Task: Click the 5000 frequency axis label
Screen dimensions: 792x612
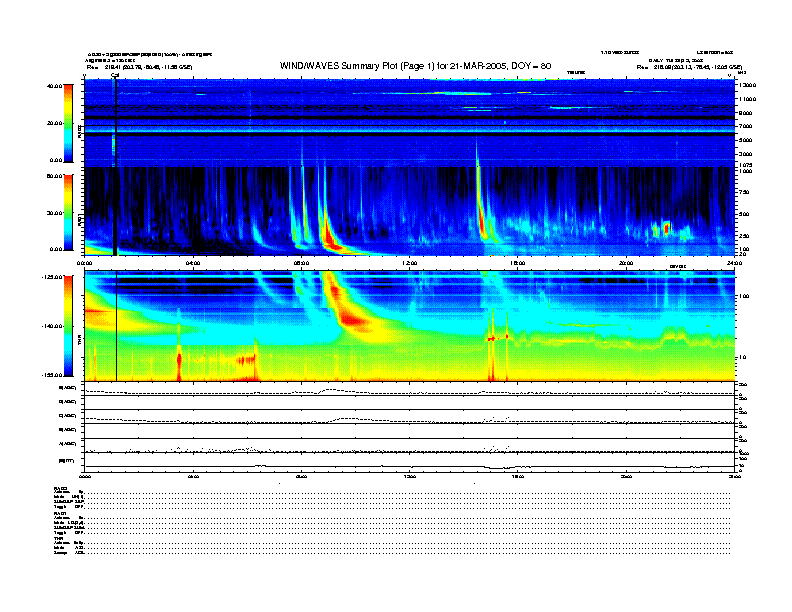Action: click(x=746, y=140)
